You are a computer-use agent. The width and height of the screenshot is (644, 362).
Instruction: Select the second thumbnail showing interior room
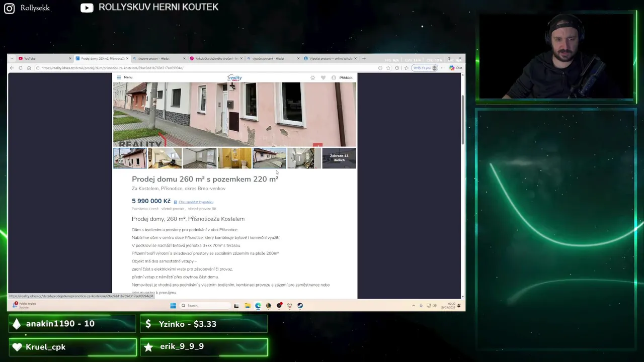point(165,158)
